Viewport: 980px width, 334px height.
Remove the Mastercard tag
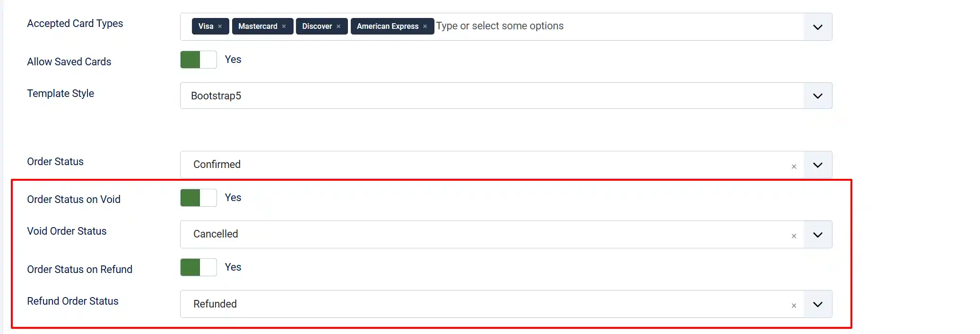284,26
